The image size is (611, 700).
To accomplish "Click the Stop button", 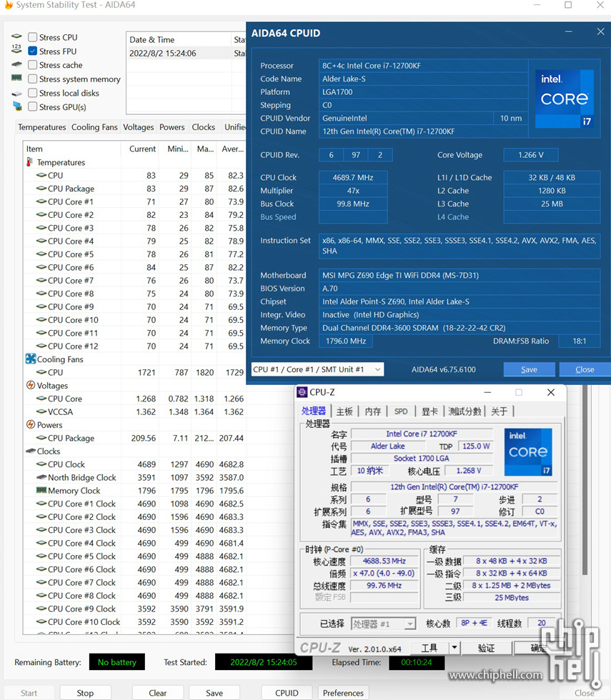I will pyautogui.click(x=85, y=693).
